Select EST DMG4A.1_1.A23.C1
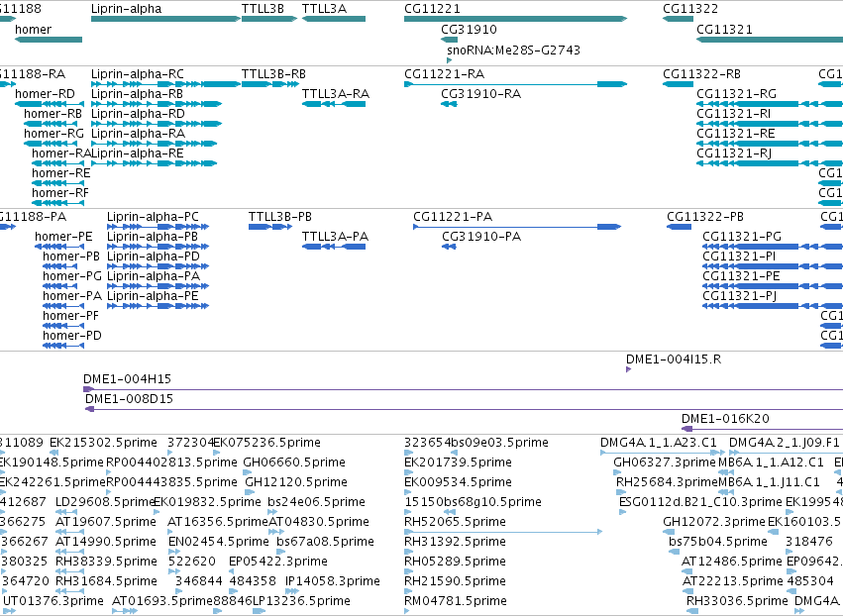 point(659,443)
